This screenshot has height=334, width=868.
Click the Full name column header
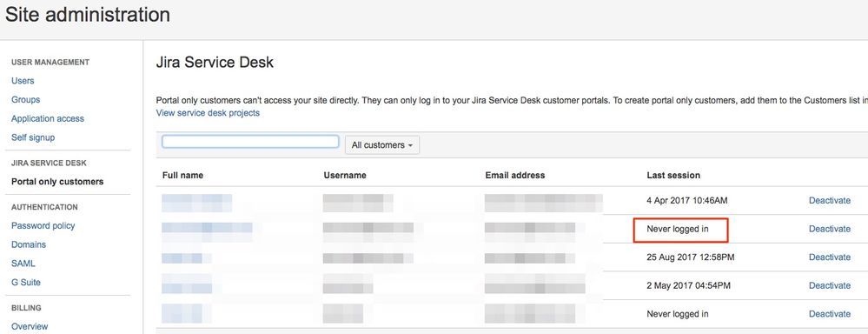pos(182,175)
